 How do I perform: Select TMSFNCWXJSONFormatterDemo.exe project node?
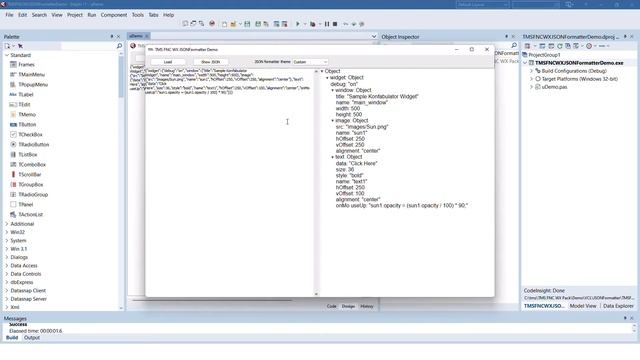coord(579,63)
